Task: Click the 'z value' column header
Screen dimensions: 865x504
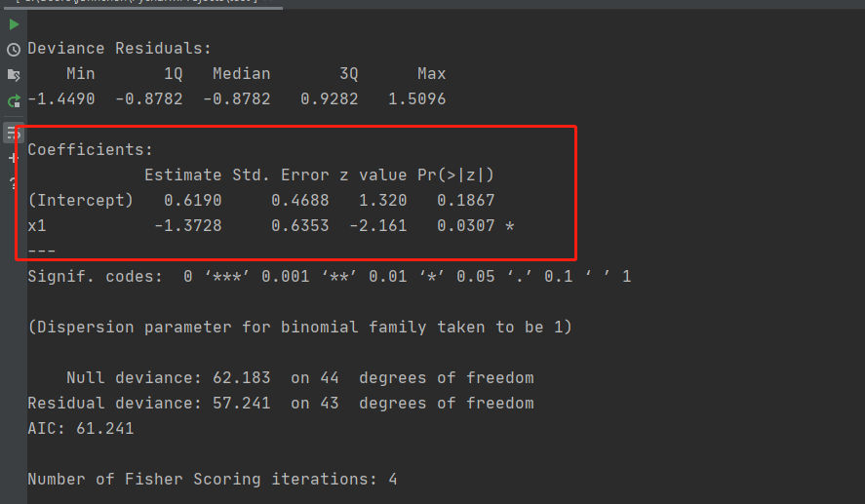Action: [x=373, y=174]
